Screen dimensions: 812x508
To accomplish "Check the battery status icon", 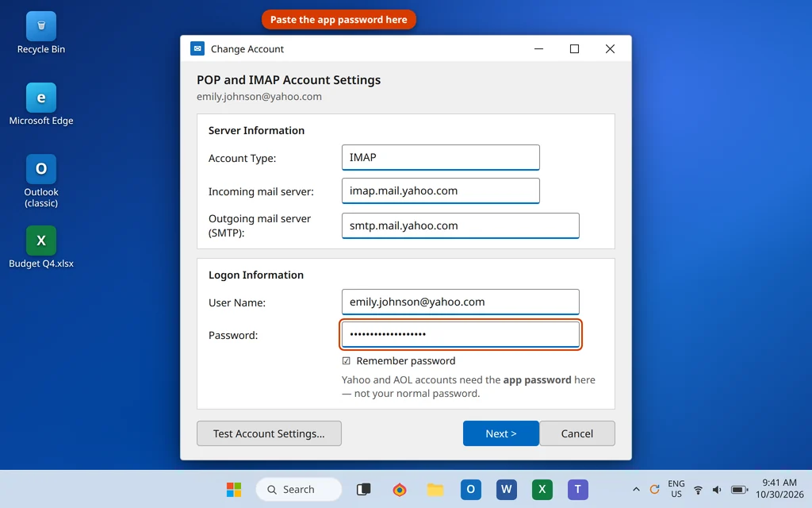I will tap(740, 489).
